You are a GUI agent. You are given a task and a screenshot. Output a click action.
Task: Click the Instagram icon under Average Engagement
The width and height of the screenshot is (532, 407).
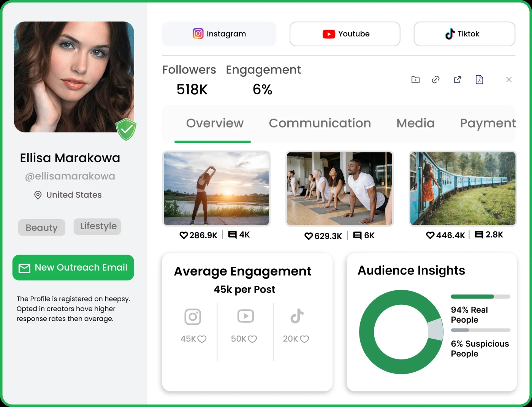(x=193, y=317)
